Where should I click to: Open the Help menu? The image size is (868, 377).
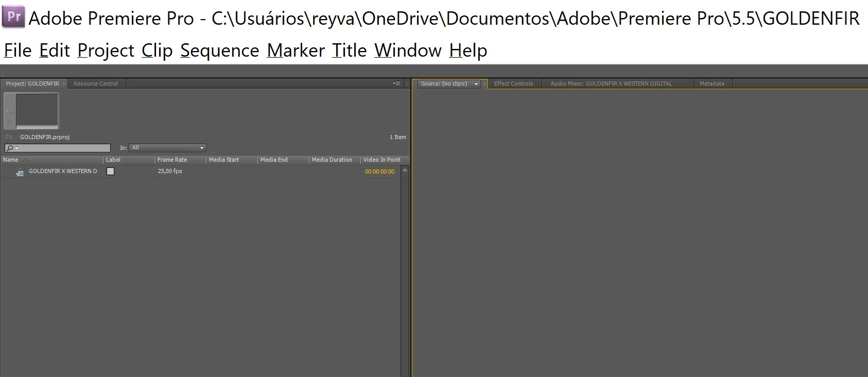click(x=468, y=50)
